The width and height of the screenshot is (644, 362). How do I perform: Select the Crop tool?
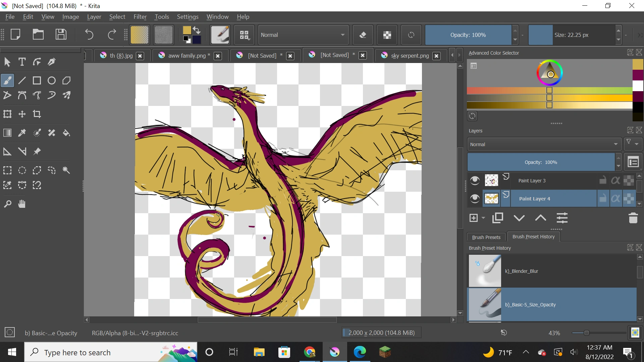pyautogui.click(x=37, y=114)
